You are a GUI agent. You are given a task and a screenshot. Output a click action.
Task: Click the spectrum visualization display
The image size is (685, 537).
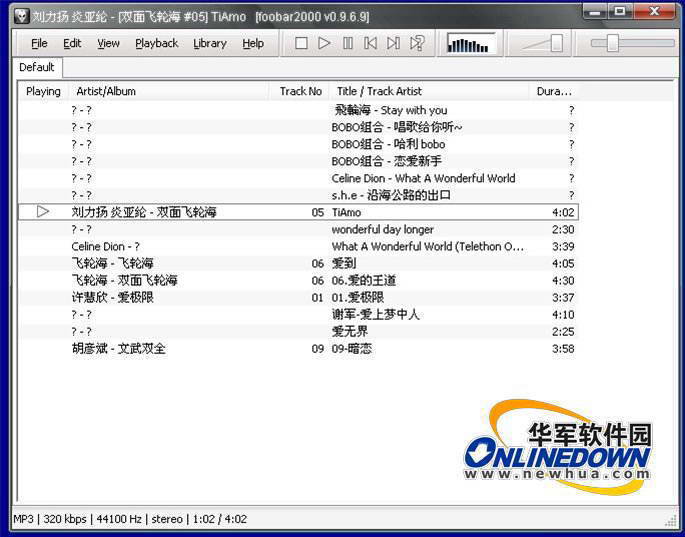pyautogui.click(x=471, y=44)
